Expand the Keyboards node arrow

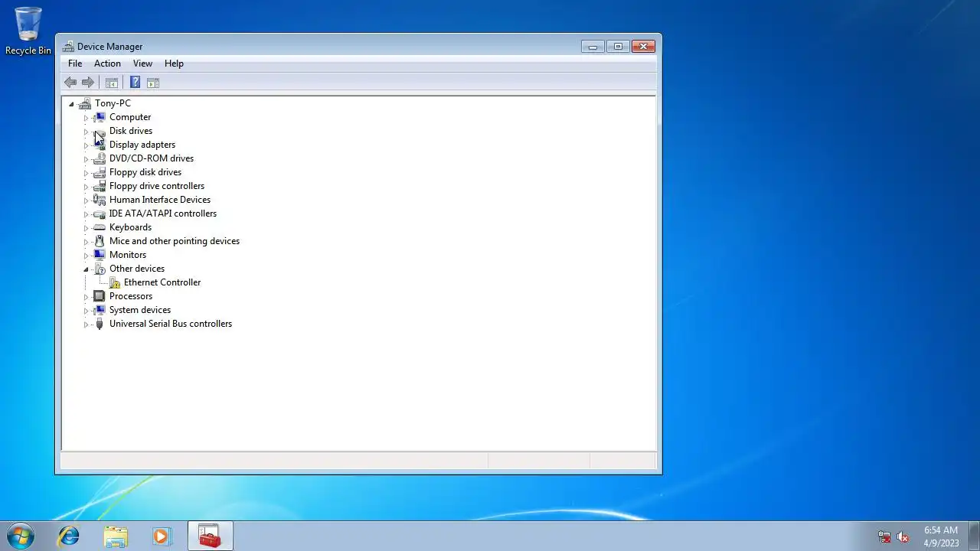[86, 228]
